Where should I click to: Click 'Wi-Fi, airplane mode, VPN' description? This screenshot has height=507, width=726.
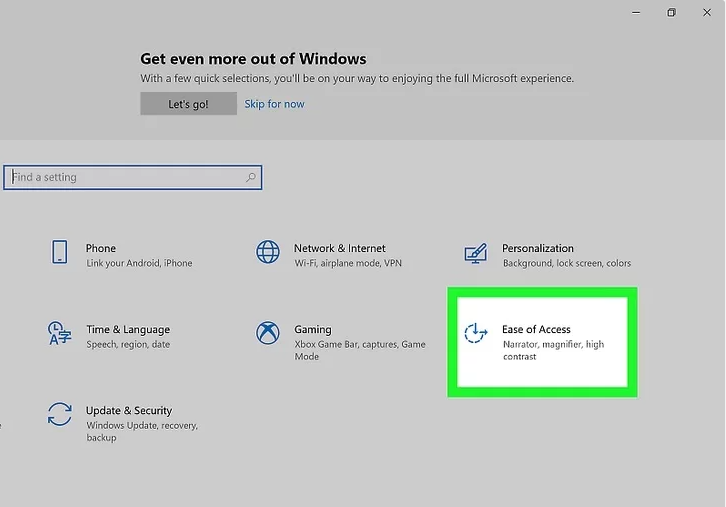pos(348,263)
